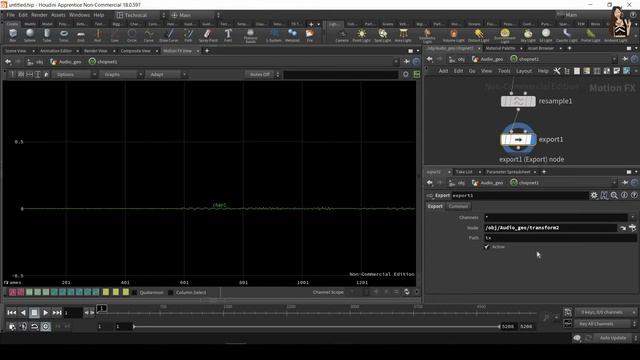Select the L-System shelf tool
The width and height of the screenshot is (640, 360).
point(273,35)
